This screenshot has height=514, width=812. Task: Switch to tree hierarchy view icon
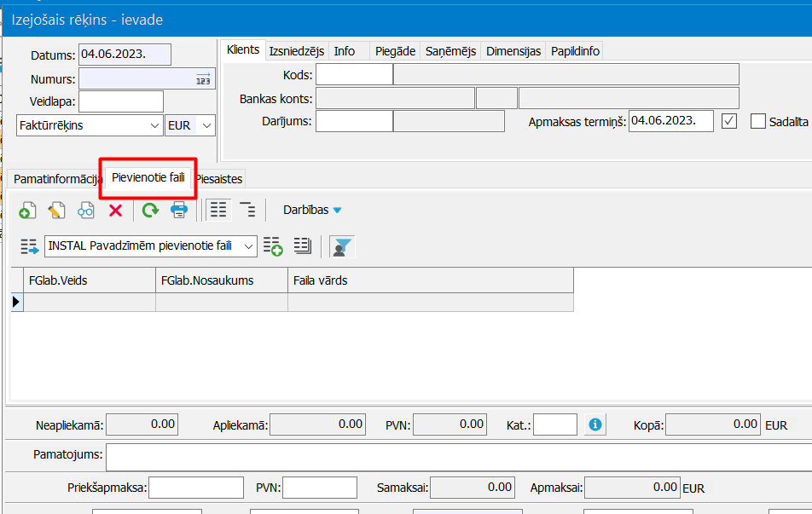[248, 211]
